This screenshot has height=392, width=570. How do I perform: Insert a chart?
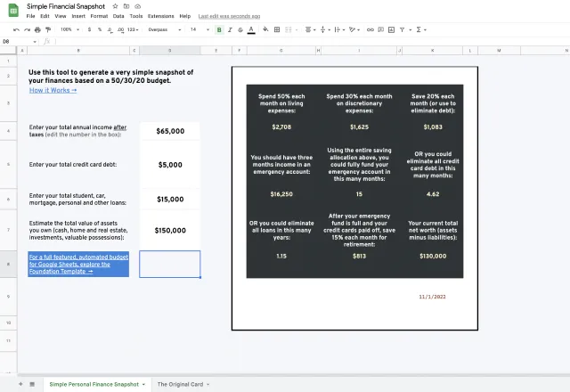click(x=391, y=29)
